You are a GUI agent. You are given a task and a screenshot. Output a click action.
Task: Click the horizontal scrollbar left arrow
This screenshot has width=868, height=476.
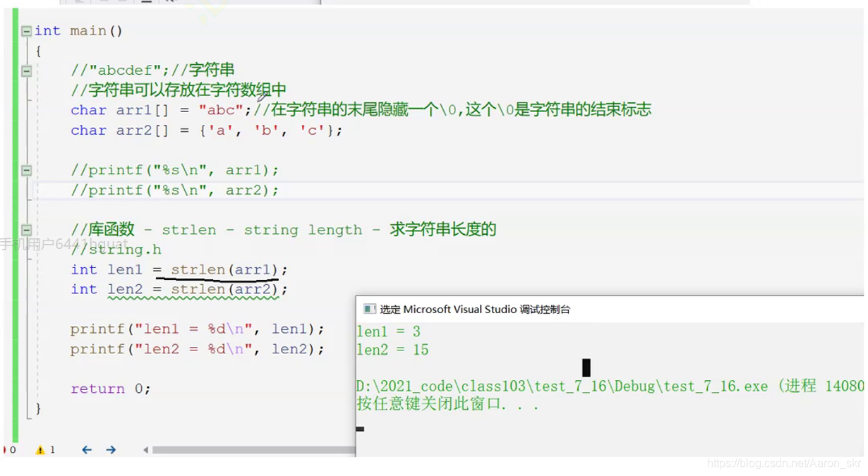coord(145,450)
